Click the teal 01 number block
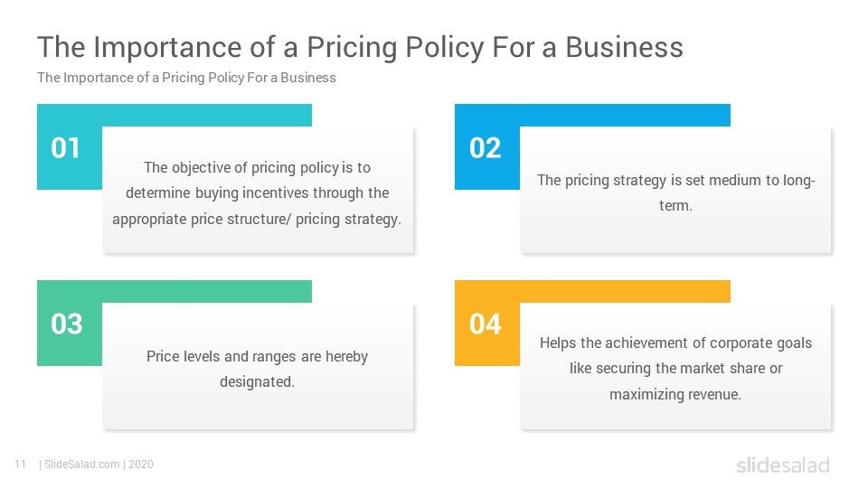 pyautogui.click(x=66, y=148)
